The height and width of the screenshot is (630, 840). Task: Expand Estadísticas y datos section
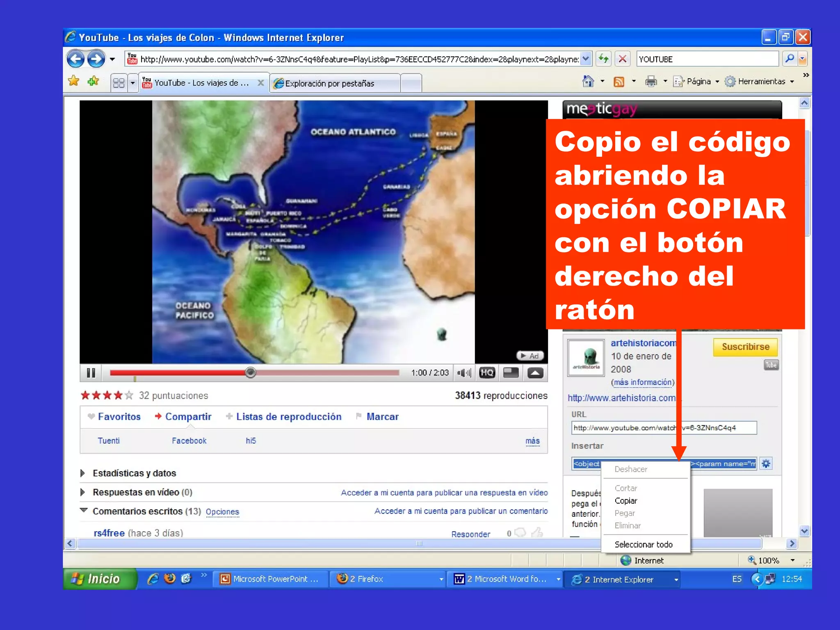pyautogui.click(x=83, y=473)
